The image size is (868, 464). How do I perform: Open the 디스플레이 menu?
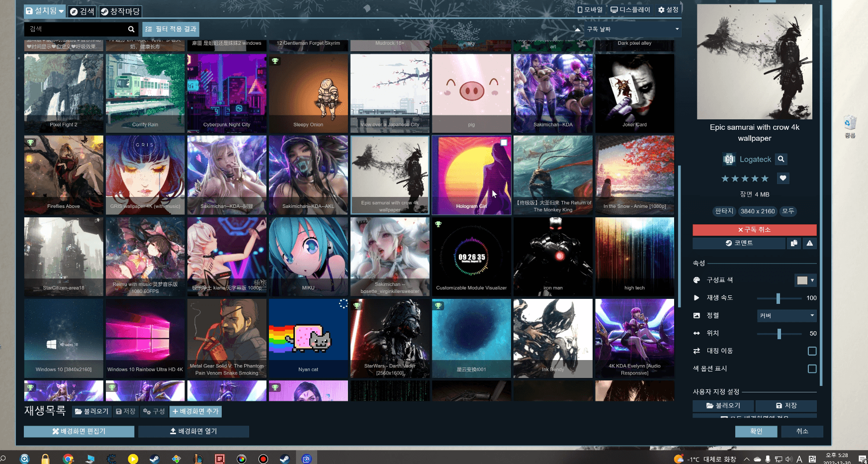(630, 10)
